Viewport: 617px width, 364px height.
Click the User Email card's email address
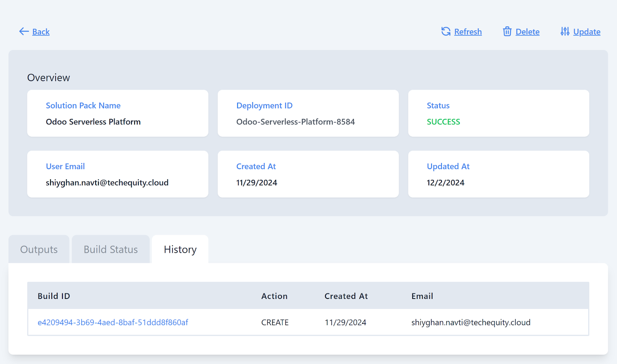point(107,183)
